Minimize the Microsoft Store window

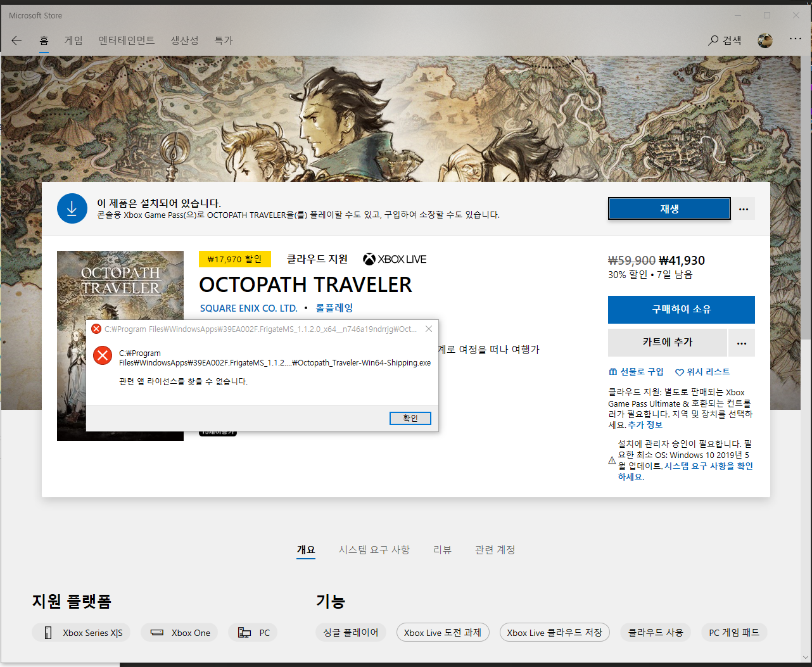738,15
